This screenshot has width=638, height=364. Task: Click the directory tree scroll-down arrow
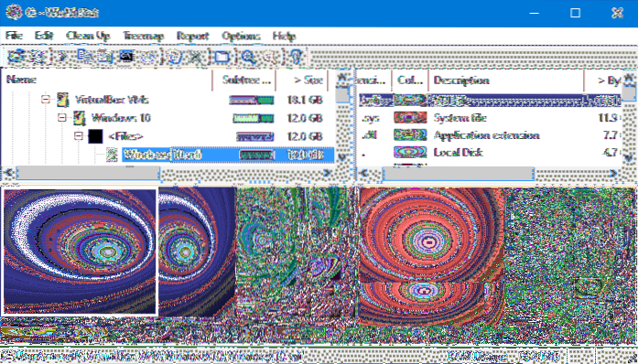click(342, 156)
